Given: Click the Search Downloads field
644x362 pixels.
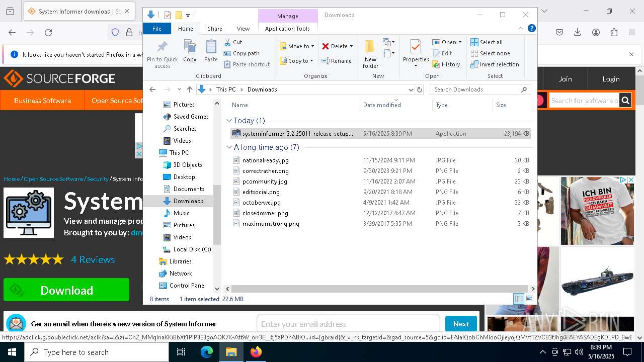Looking at the screenshot, I should pyautogui.click(x=480, y=89).
